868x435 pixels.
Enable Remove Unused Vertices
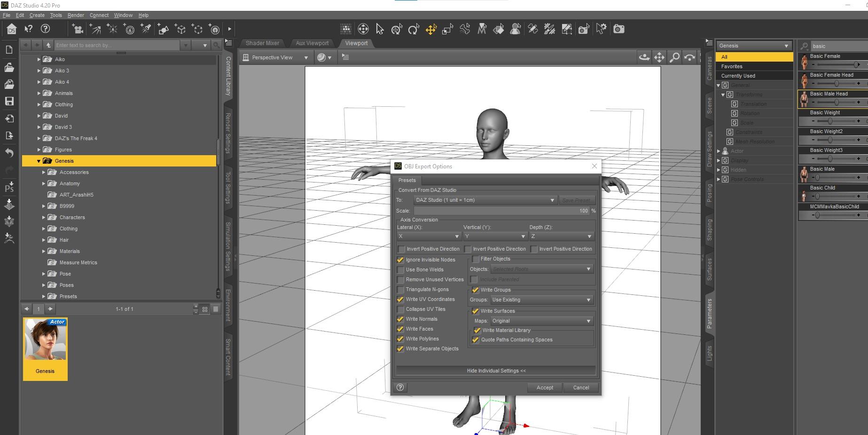pyautogui.click(x=400, y=279)
